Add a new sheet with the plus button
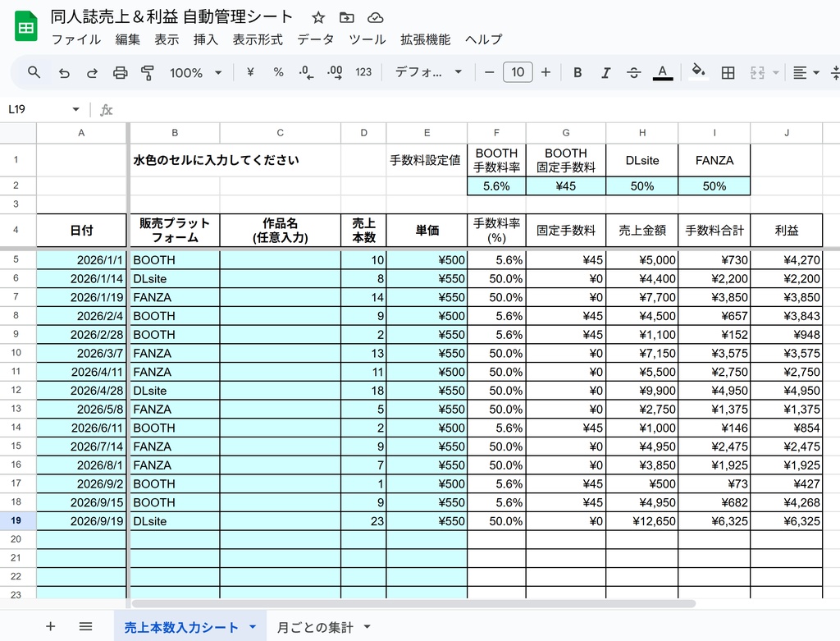Screen dimensions: 840x641 pos(51,626)
